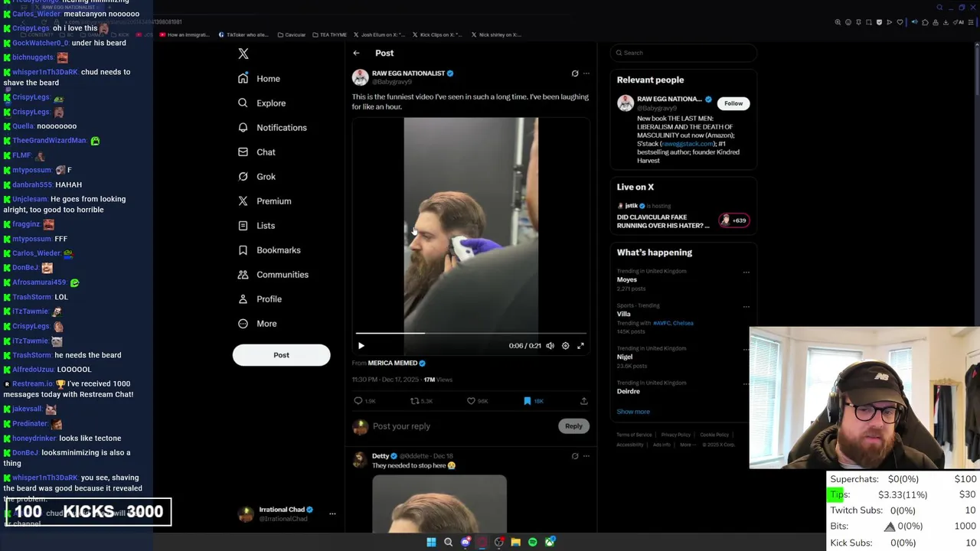Open Premium in the sidebar
Image resolution: width=980 pixels, height=551 pixels.
(264, 201)
